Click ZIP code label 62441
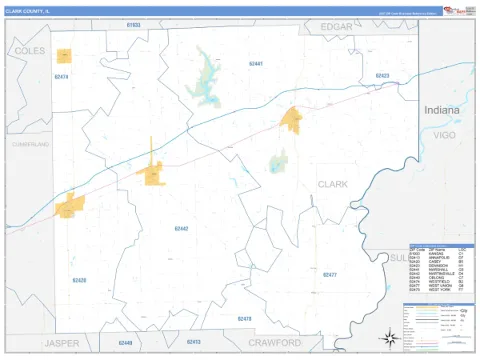The width and height of the screenshot is (480, 360). (x=256, y=64)
